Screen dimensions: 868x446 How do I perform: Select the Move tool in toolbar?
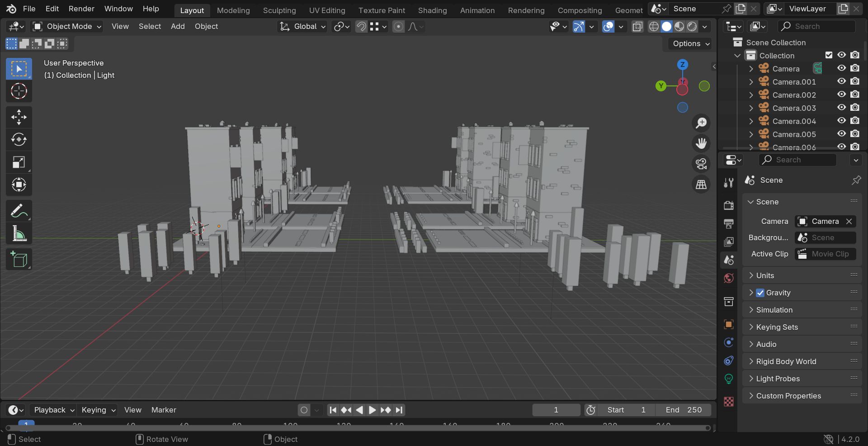point(19,117)
